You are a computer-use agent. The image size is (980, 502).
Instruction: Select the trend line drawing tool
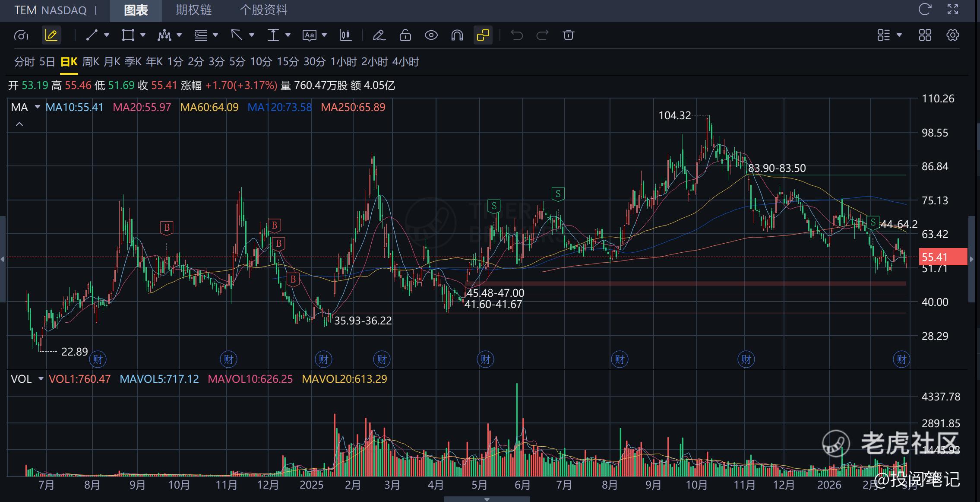click(92, 35)
